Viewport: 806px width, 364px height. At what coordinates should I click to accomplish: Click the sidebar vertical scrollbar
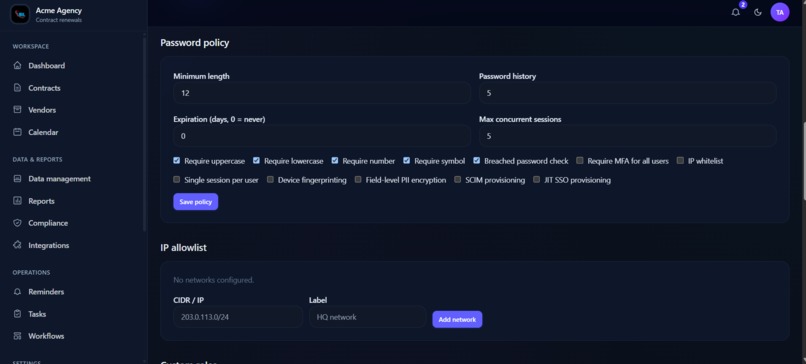144,134
